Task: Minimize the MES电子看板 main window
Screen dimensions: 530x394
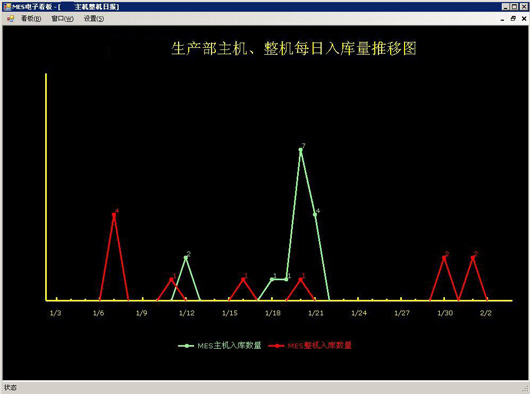Action: point(505,6)
